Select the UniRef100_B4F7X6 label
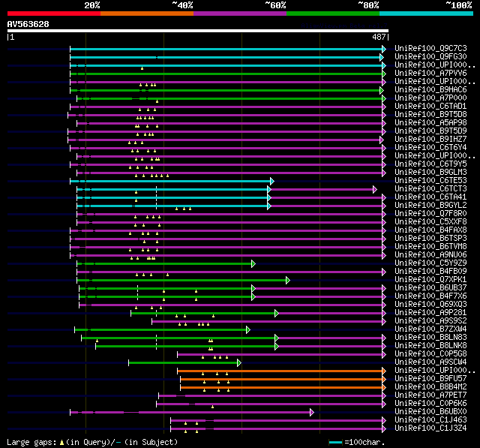The height and width of the screenshot is (448, 480). 430,296
